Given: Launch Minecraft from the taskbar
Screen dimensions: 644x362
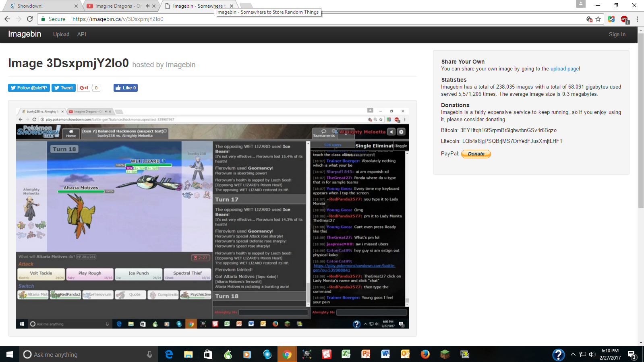Looking at the screenshot, I should point(445,354).
